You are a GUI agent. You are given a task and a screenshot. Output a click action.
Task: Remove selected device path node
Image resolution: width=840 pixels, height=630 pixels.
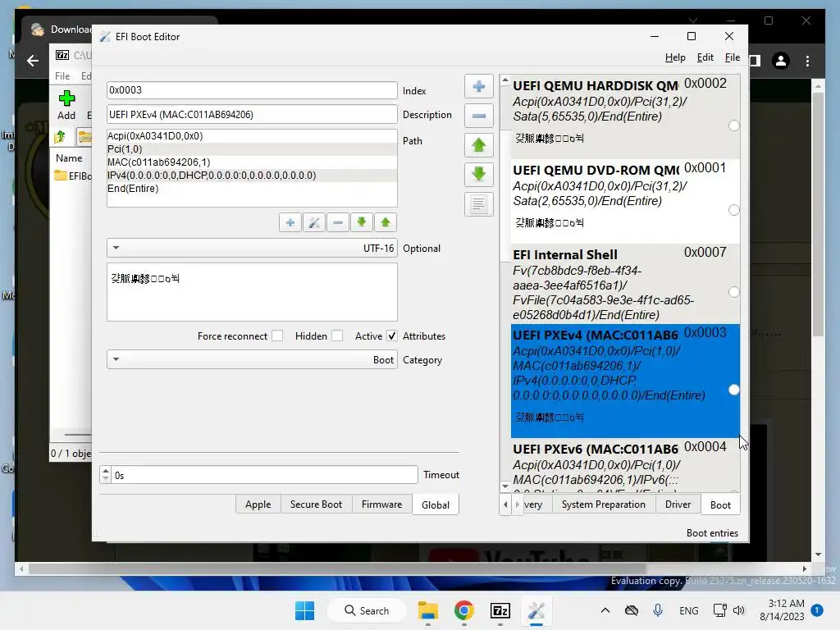[x=337, y=222]
